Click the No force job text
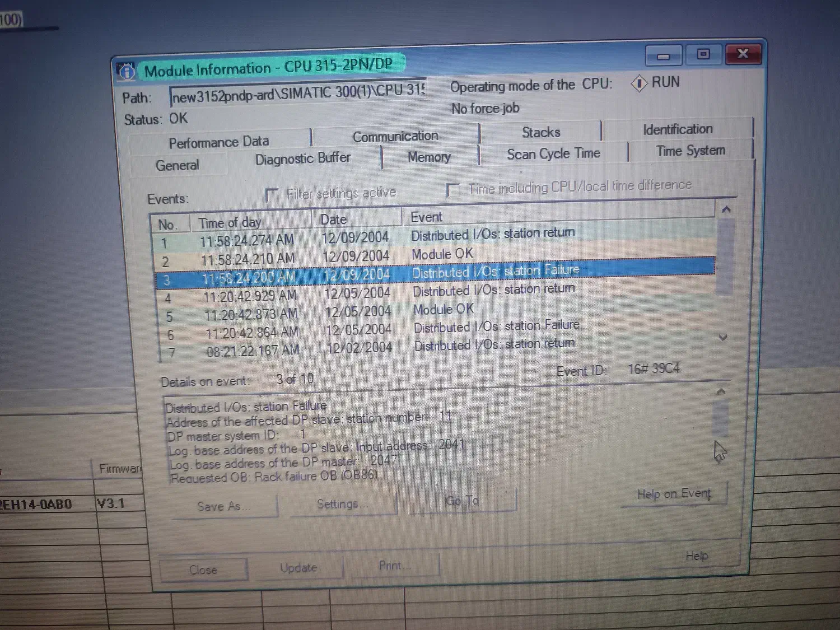 coord(486,108)
